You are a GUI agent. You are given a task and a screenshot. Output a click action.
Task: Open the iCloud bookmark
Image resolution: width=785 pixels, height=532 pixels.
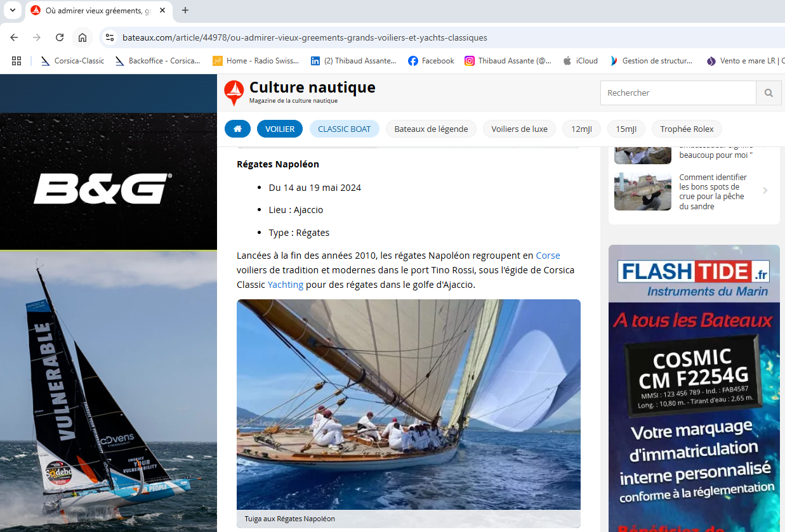coord(580,61)
